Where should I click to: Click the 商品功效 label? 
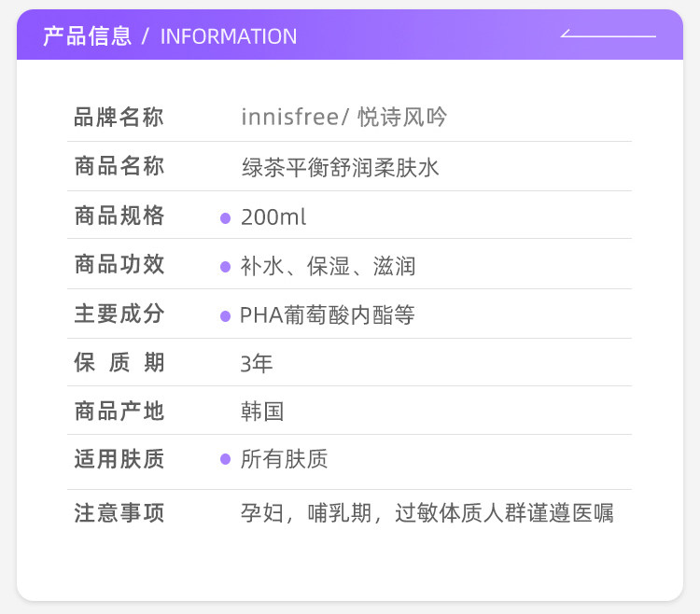pos(119,265)
